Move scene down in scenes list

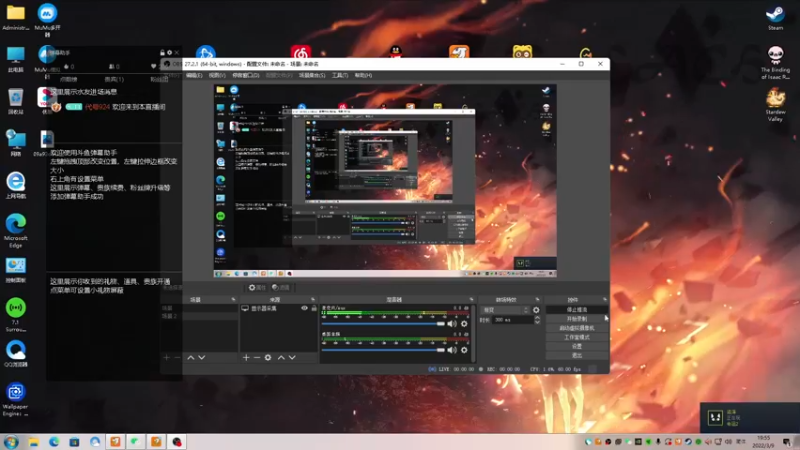[202, 358]
